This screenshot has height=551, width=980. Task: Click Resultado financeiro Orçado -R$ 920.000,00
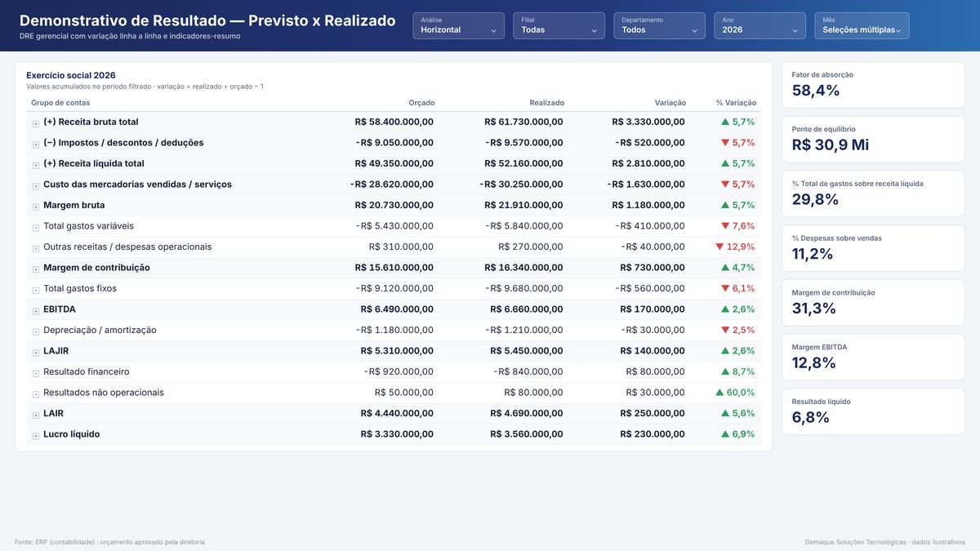pos(399,371)
